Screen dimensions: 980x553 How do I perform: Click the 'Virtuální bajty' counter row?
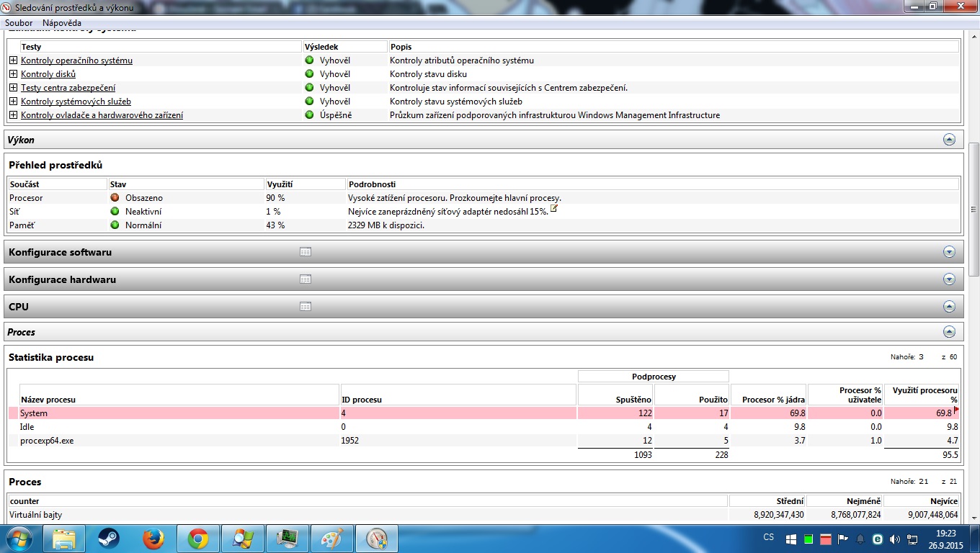click(484, 515)
